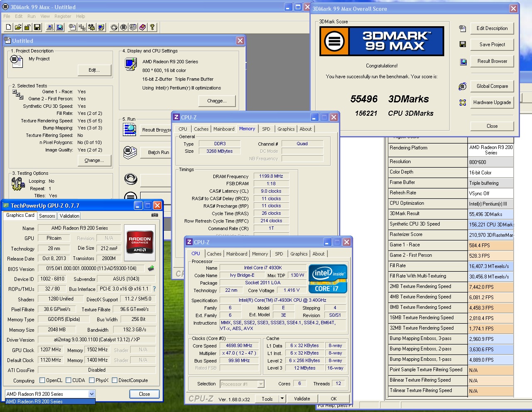Click the 584.4 FPS Game 1 Race value
This screenshot has width=532, height=412.
click(x=491, y=246)
